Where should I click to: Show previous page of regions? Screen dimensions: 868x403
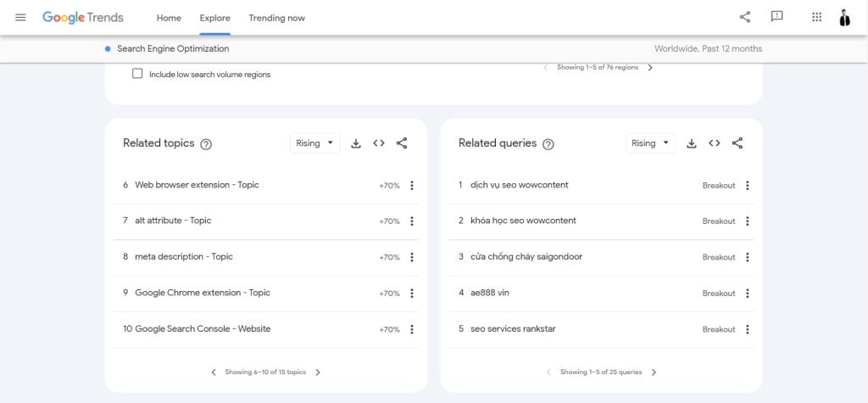tap(545, 68)
